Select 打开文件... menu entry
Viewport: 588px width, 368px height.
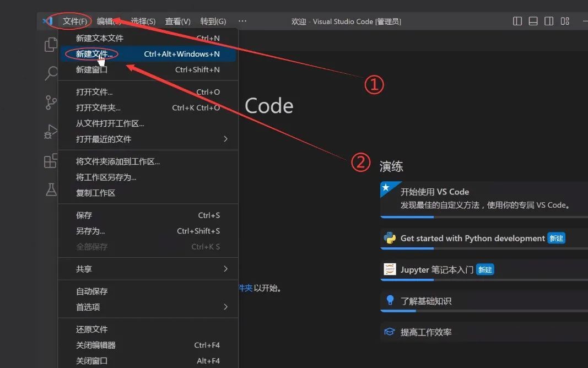tap(148, 92)
